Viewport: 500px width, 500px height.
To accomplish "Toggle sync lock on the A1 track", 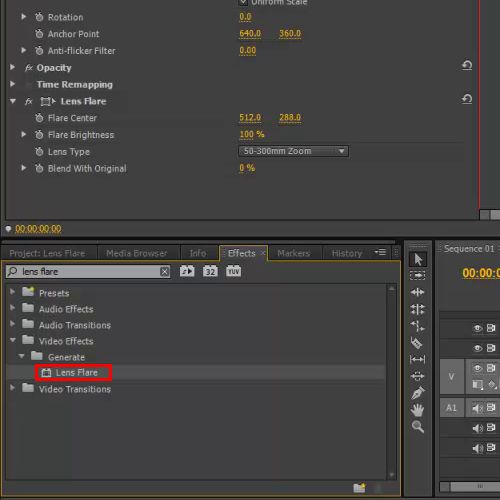I will click(491, 407).
